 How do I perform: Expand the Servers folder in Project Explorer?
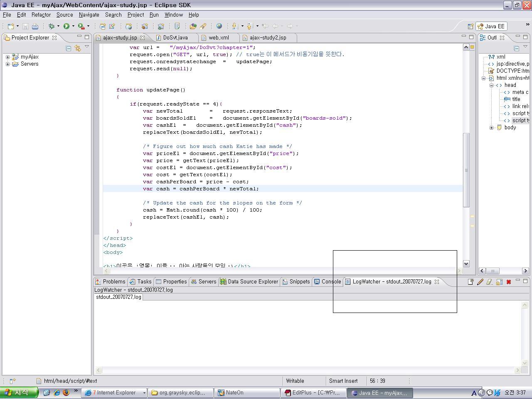7,64
